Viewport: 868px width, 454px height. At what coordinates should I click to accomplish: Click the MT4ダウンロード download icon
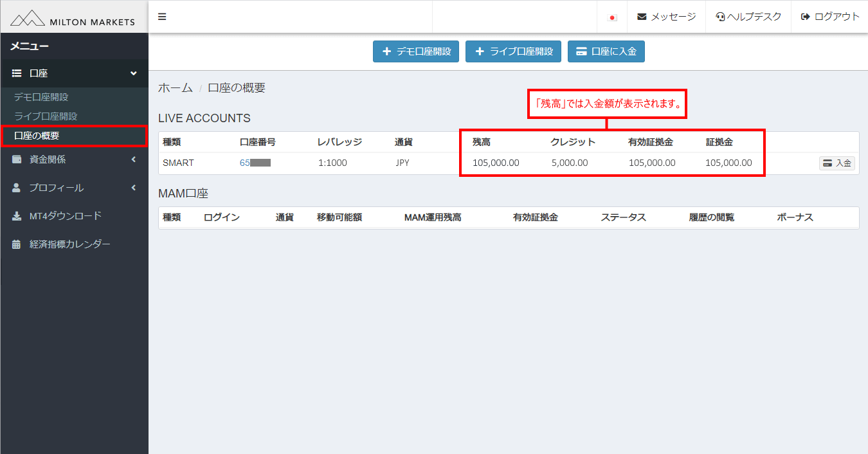click(x=16, y=215)
